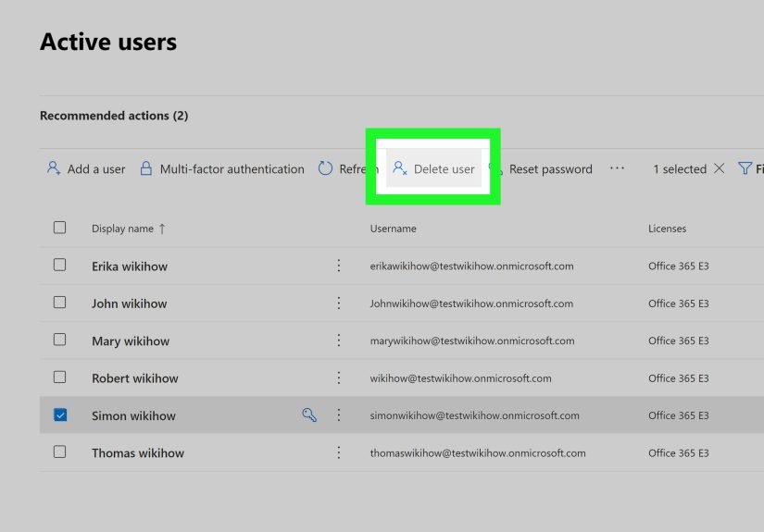
Task: Open Multi-factor authentication settings
Action: click(x=222, y=169)
